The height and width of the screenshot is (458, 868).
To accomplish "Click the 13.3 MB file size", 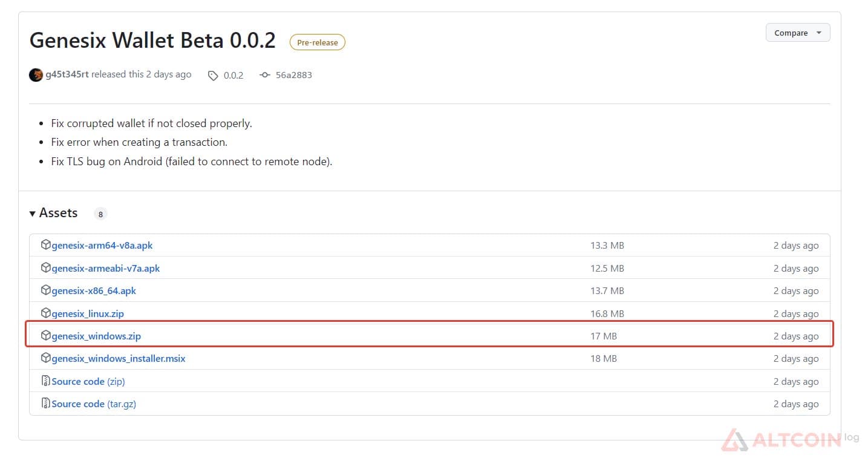I will tap(607, 246).
